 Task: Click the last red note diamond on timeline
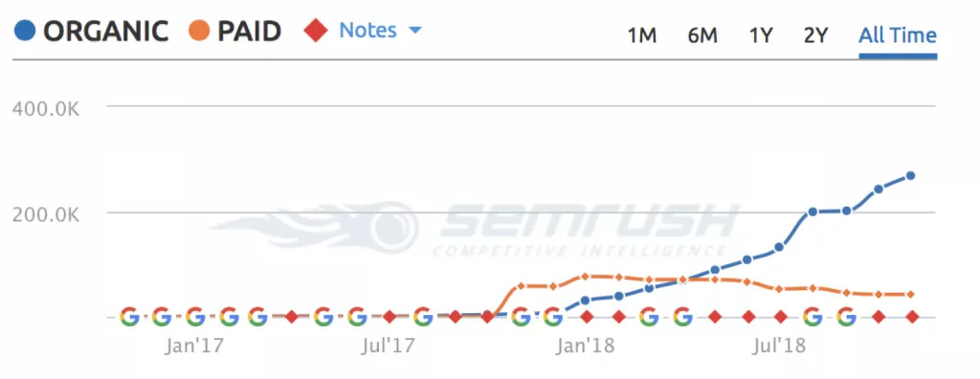(x=911, y=317)
